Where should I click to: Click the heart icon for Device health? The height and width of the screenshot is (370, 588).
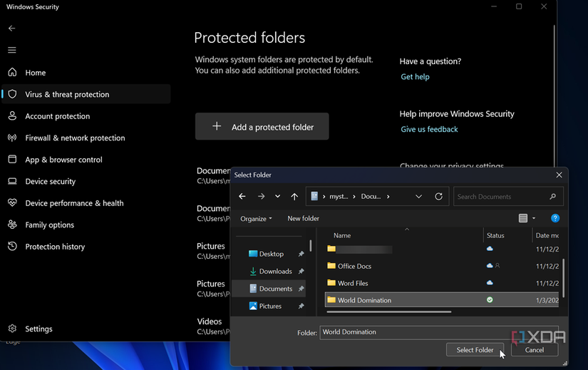(12, 202)
